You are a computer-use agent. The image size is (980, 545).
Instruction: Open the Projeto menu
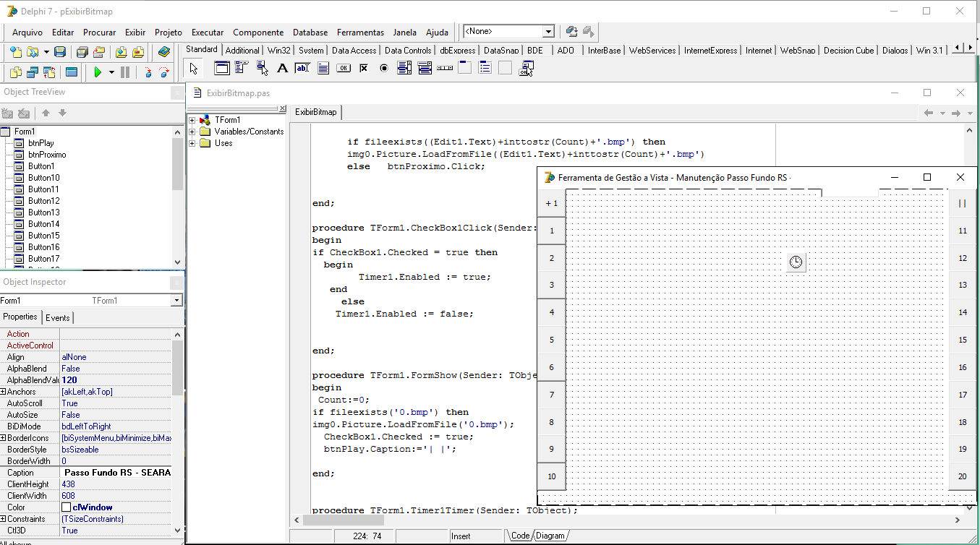169,33
